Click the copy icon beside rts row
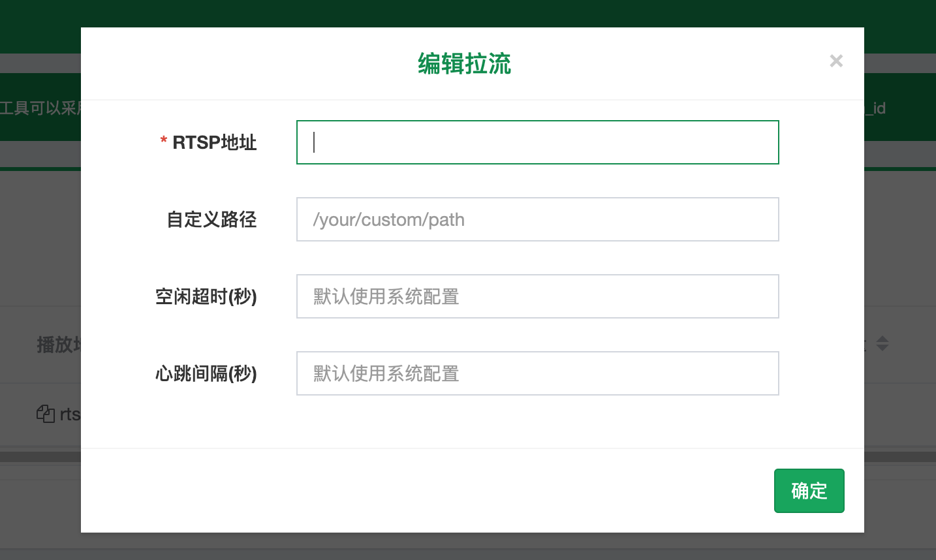Image resolution: width=936 pixels, height=560 pixels. click(x=46, y=414)
